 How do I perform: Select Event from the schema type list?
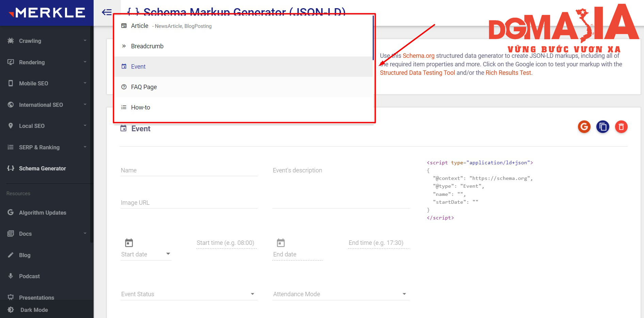244,67
